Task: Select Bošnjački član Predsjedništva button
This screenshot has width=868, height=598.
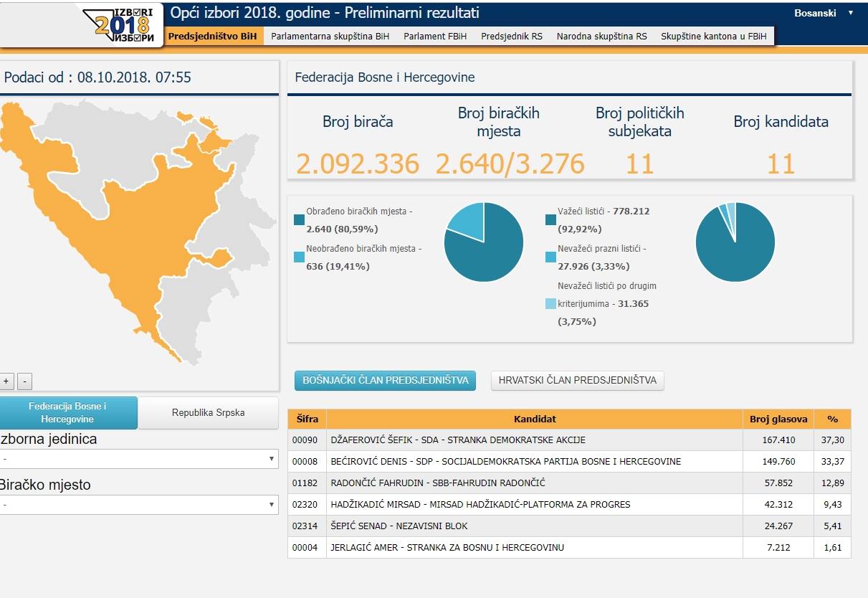Action: (385, 381)
